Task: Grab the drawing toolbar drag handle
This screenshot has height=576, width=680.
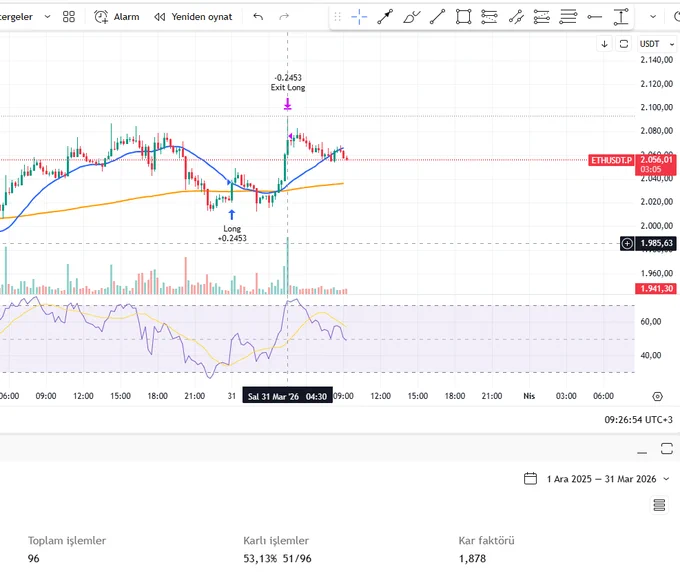Action: (x=337, y=17)
